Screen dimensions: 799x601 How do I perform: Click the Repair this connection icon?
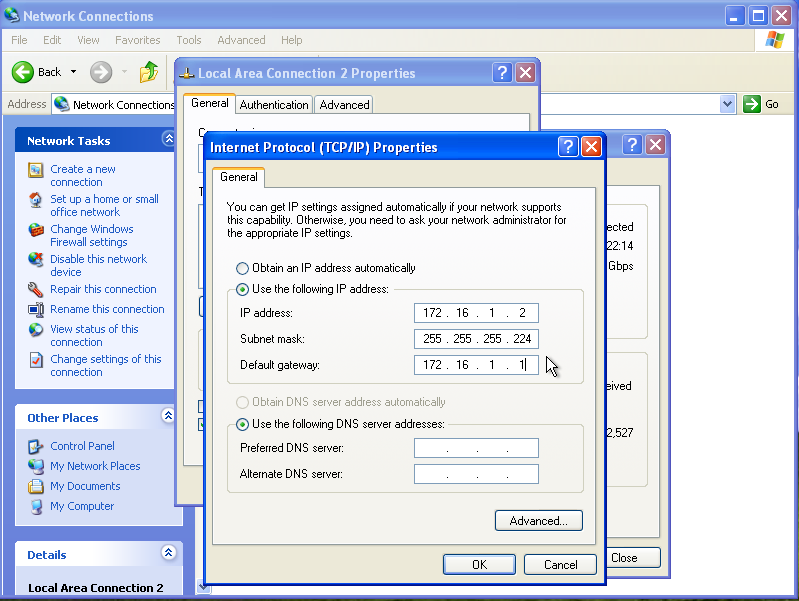pyautogui.click(x=35, y=290)
